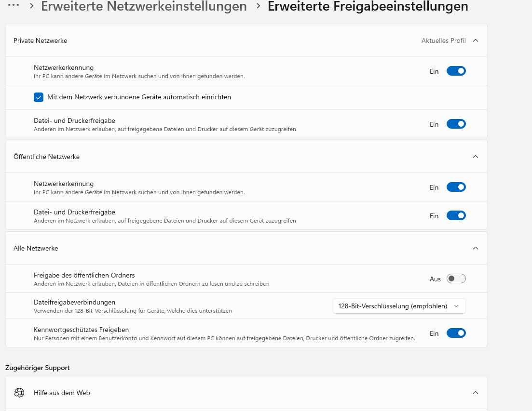
Task: Turn off Netzwerkerkennung for Private Netzwerke
Action: pyautogui.click(x=456, y=71)
